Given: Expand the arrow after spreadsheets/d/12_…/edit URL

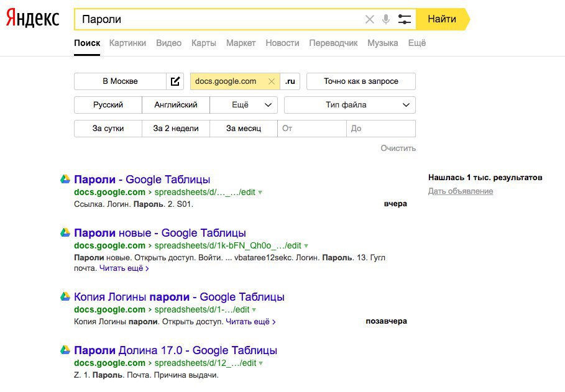Looking at the screenshot, I should click(260, 363).
